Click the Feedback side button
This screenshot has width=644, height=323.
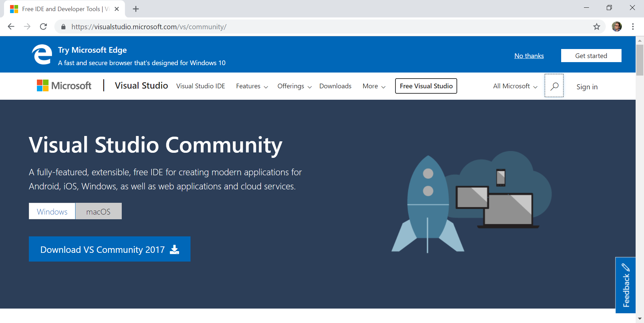coord(626,285)
